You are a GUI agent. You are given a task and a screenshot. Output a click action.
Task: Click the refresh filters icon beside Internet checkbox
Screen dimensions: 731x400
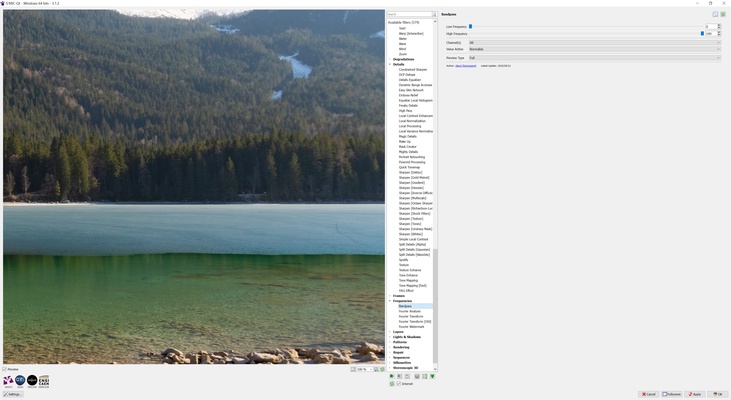392,384
